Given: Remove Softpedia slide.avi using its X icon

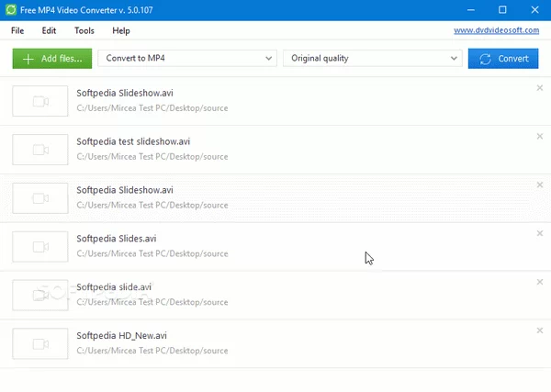Looking at the screenshot, I should [x=540, y=282].
